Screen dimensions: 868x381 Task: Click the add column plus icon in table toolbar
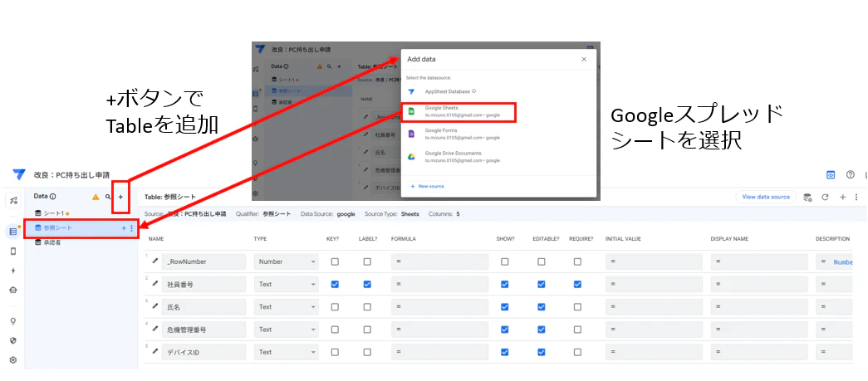point(842,197)
